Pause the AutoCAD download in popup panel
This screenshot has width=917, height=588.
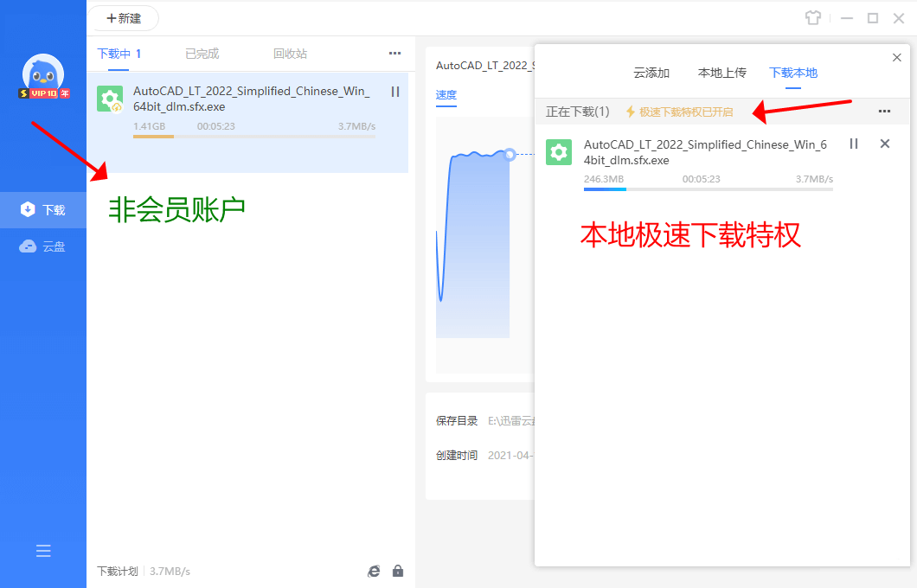click(854, 144)
